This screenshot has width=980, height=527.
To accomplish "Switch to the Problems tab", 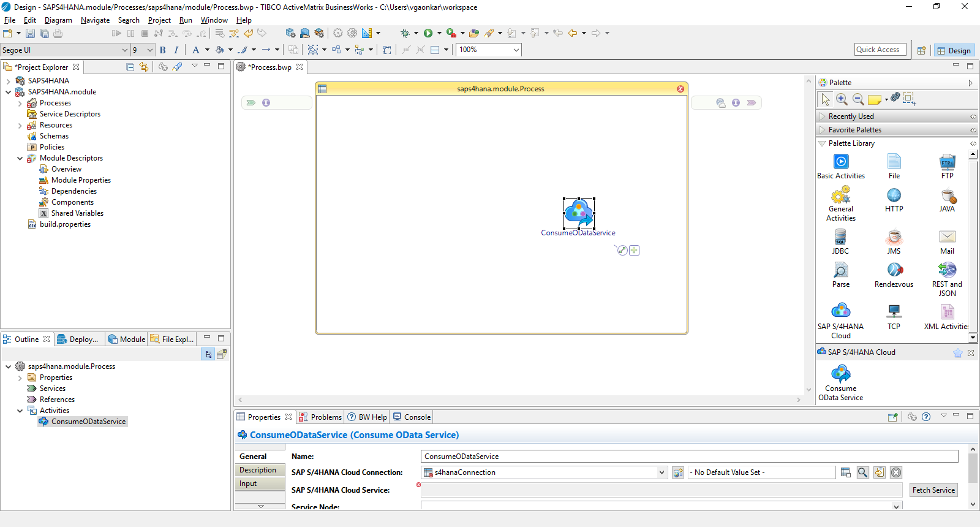I will [x=320, y=417].
